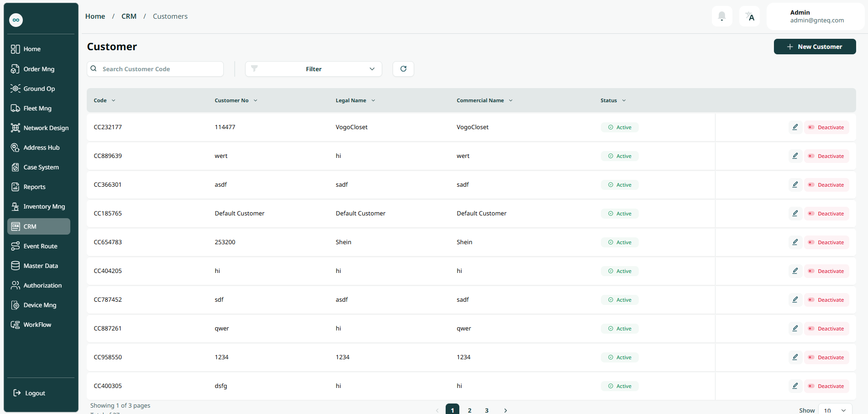Deactivate customer CC400305
The height and width of the screenshot is (414, 868).
click(x=826, y=386)
